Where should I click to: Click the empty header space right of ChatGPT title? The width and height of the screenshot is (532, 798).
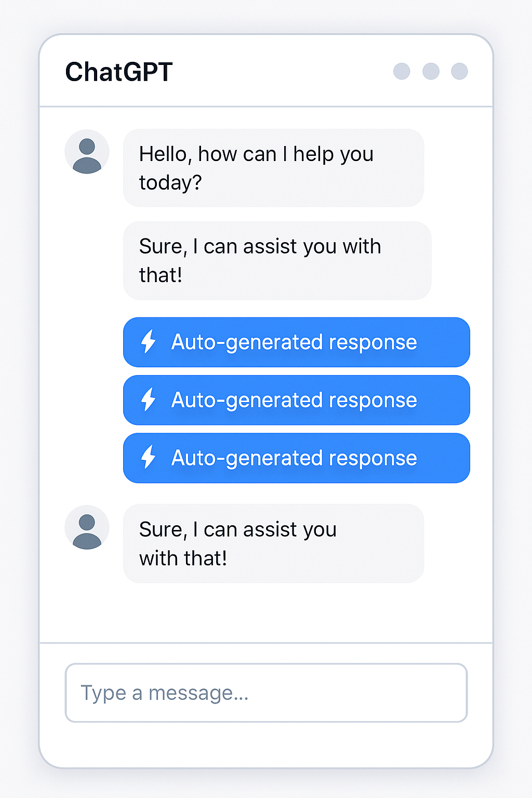point(281,72)
